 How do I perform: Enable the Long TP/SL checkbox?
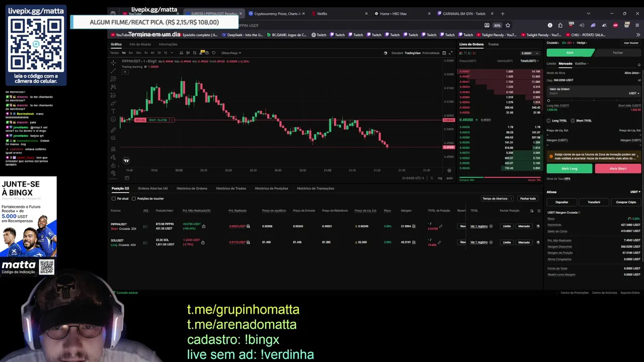pyautogui.click(x=548, y=121)
